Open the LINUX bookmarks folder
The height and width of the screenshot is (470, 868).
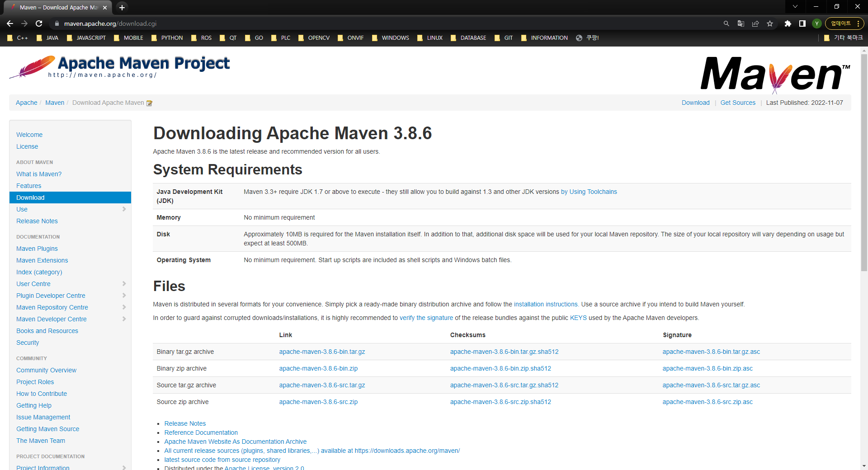click(430, 38)
